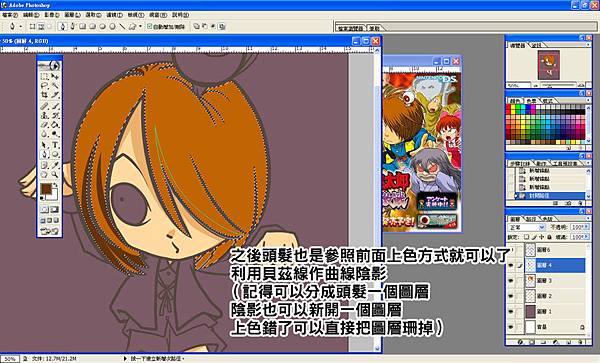Viewport: 600px width, 363px height.
Task: Click the Navigator preview thumbnail
Action: pyautogui.click(x=548, y=64)
